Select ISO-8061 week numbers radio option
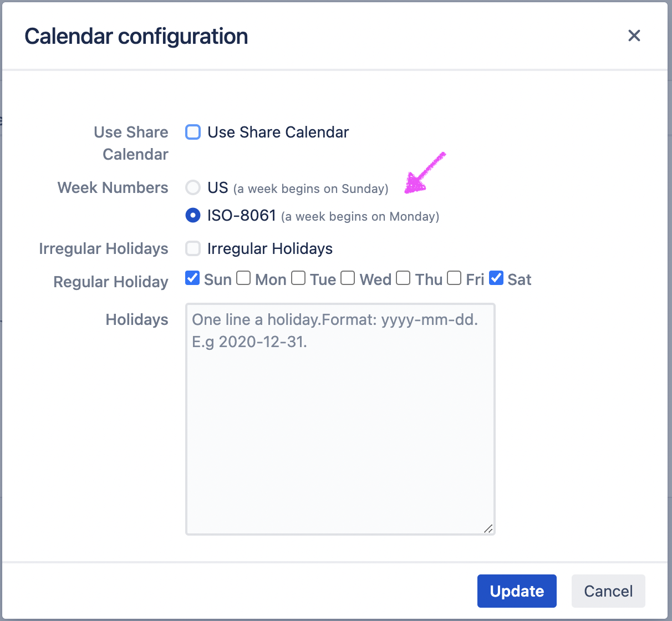 pyautogui.click(x=193, y=215)
